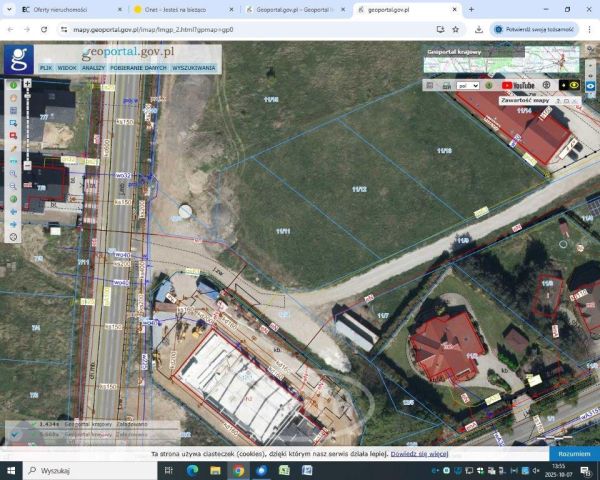This screenshot has height=480, width=600.
Task: Maximize the Zawartość mapy panel
Action: 566,101
